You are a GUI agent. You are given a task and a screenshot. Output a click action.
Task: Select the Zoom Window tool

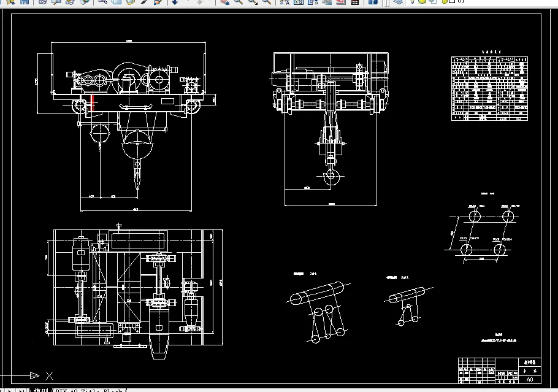click(x=252, y=2)
